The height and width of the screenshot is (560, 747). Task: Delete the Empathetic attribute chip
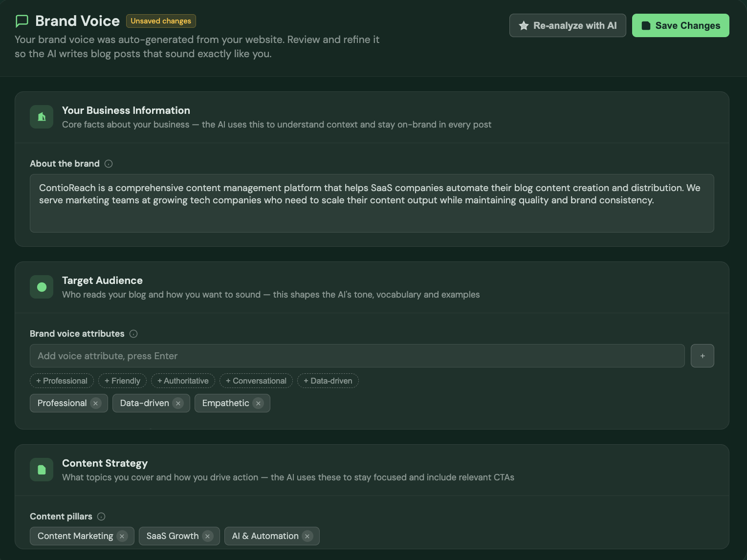258,403
